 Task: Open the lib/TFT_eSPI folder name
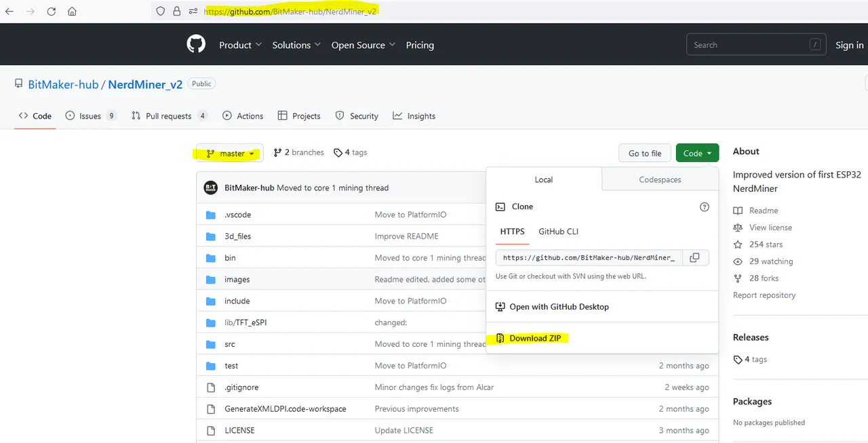(245, 322)
